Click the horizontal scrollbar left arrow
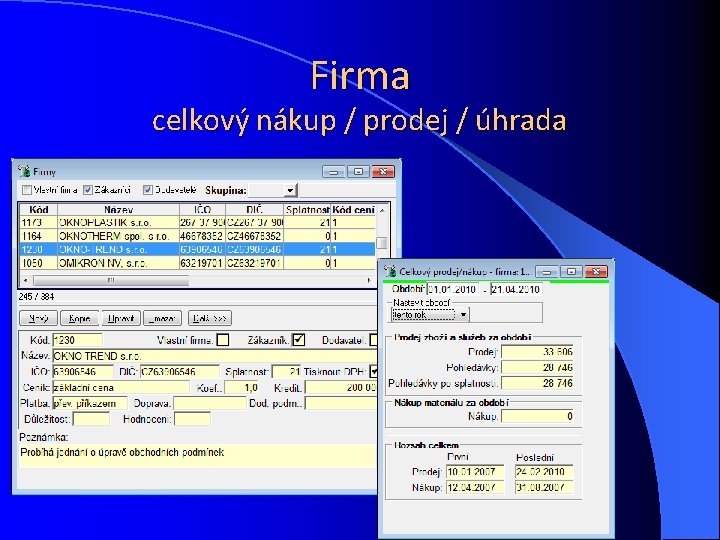The width and height of the screenshot is (720, 540). point(26,280)
